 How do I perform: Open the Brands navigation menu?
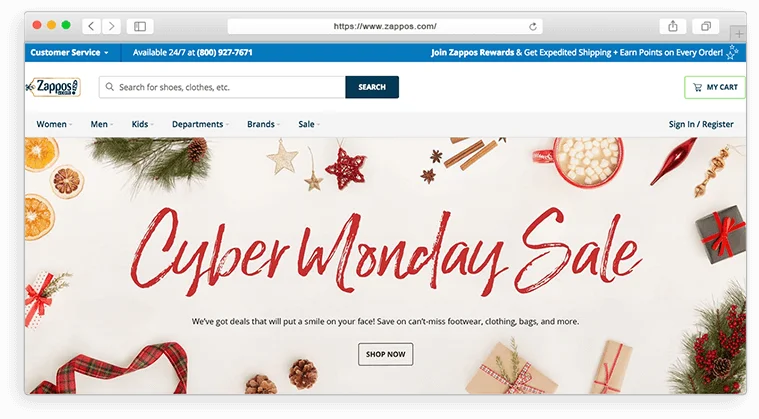263,124
